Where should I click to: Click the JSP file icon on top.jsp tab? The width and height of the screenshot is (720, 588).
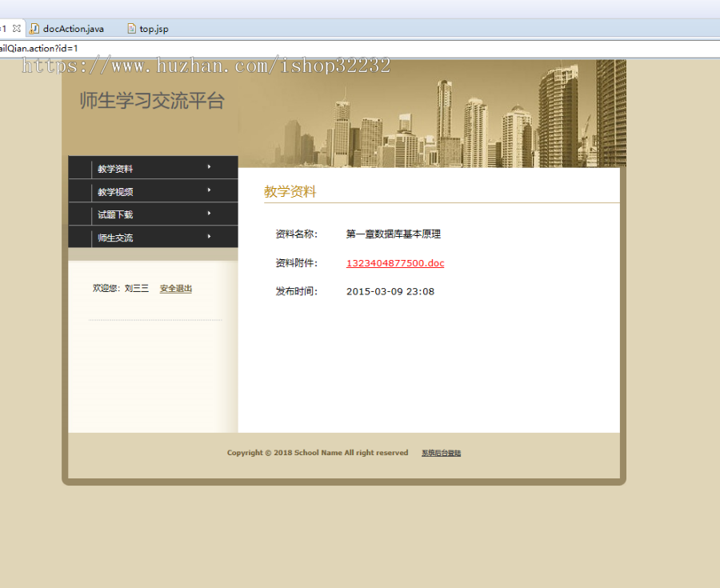130,28
